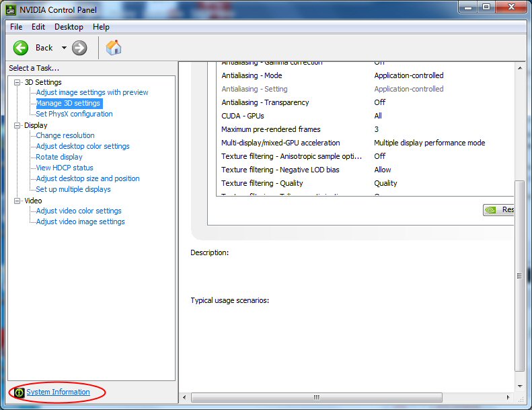Select Manage 3D settings

pos(68,103)
